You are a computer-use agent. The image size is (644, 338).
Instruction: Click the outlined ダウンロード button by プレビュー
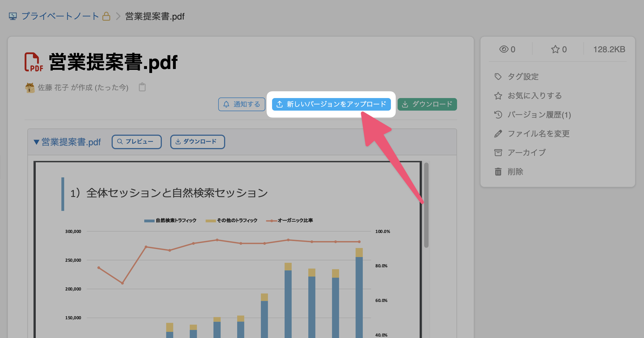click(x=198, y=142)
